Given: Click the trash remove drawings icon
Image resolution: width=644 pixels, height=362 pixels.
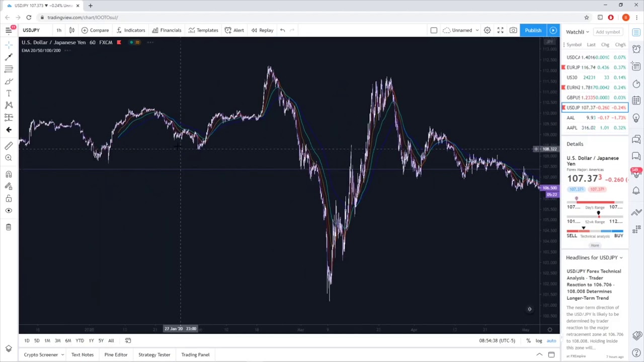Looking at the screenshot, I should coord(9,227).
